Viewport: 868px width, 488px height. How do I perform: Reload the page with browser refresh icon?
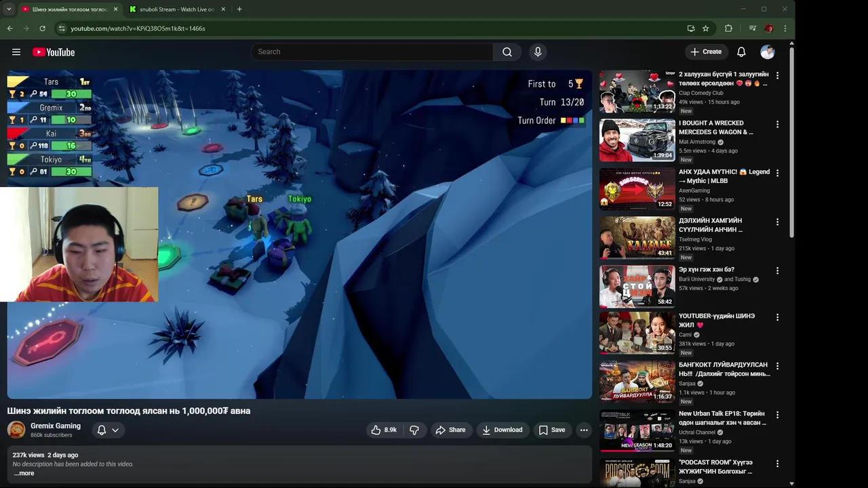coord(42,28)
